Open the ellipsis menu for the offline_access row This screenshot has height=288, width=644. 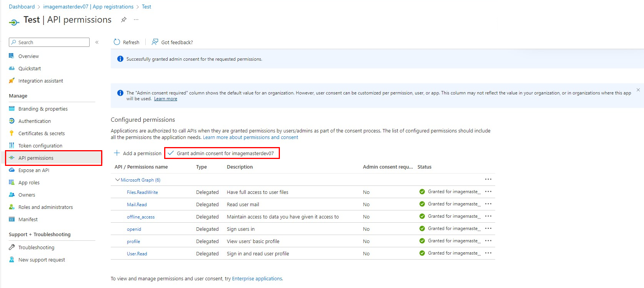488,216
